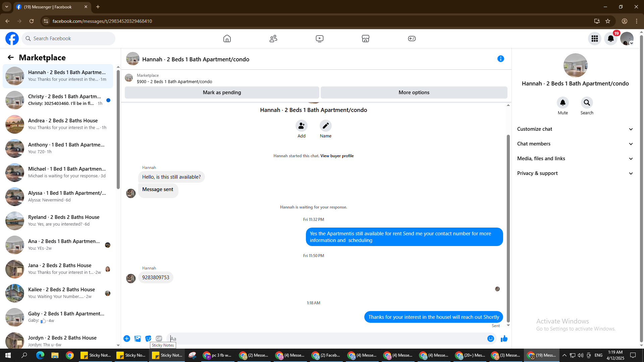Open the Marketplace storefront icon
Screen dimensions: 644x362
coord(366,39)
